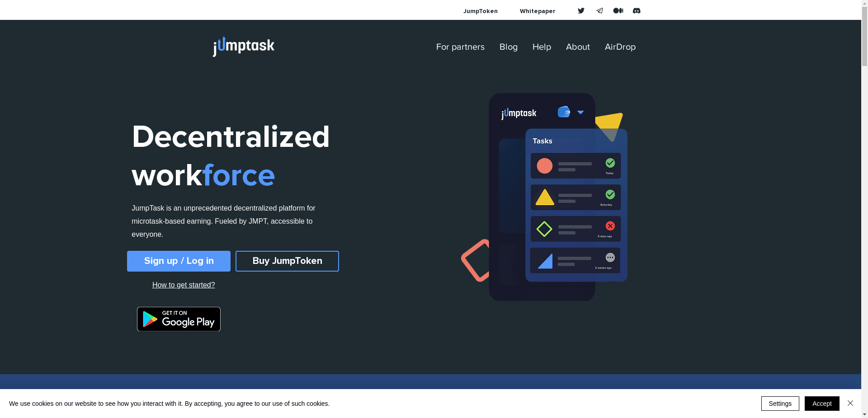Join the Discord via its icon
868x418 pixels.
point(636,10)
